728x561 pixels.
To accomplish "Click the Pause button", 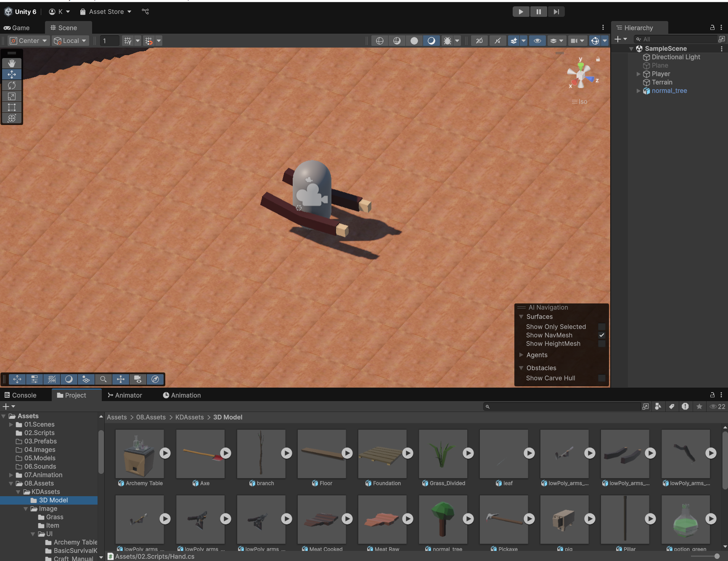I will click(538, 12).
